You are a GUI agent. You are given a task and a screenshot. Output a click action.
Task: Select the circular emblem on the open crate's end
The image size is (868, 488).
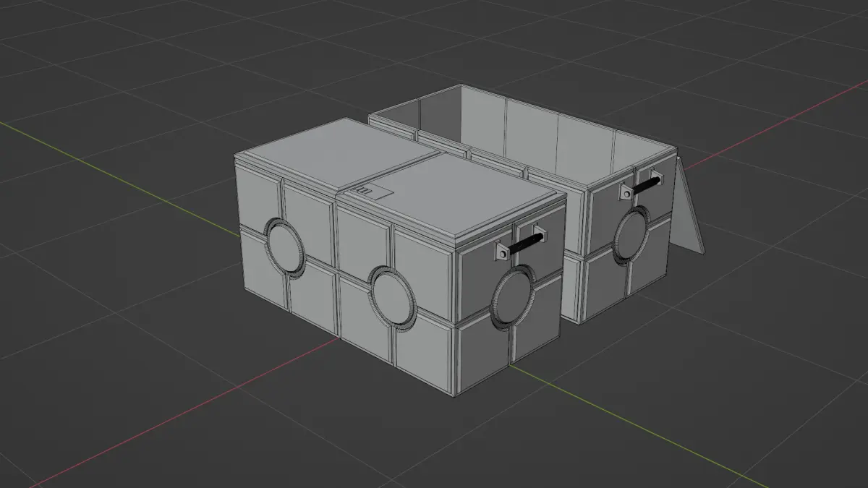point(631,234)
